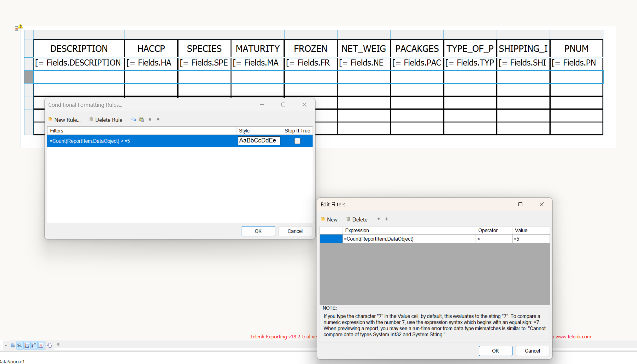
Task: Enable Stop If True for the formatting rule
Action: (297, 141)
